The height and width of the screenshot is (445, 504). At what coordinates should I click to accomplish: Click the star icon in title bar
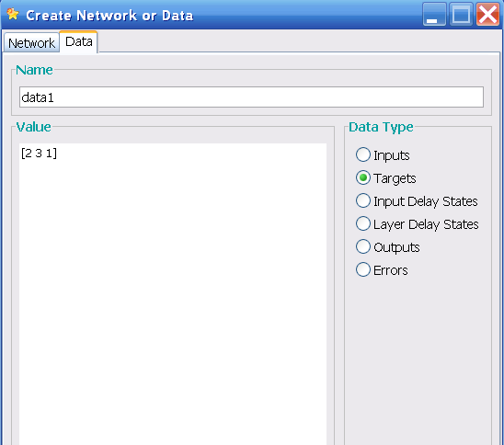[13, 15]
